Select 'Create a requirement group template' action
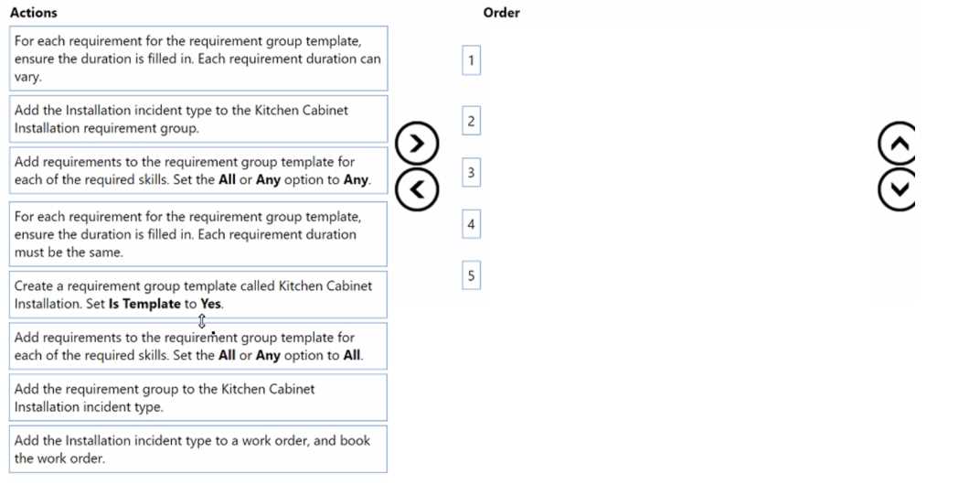The width and height of the screenshot is (980, 495). 198,295
